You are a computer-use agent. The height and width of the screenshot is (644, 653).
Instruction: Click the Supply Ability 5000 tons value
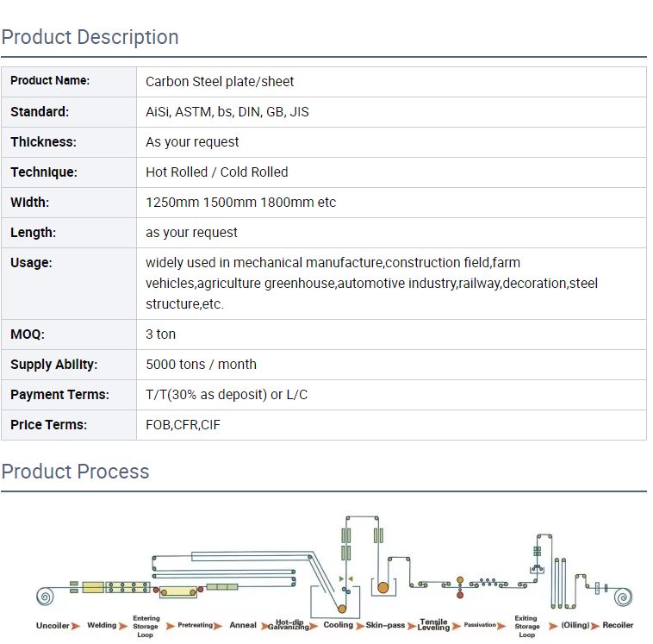[202, 365]
